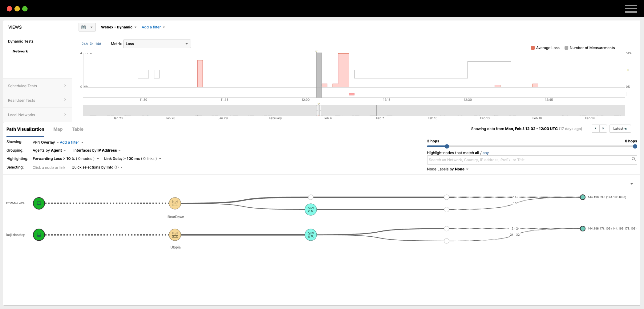Click the koji-desktop green agent node
Image resolution: width=644 pixels, height=309 pixels.
click(x=39, y=235)
